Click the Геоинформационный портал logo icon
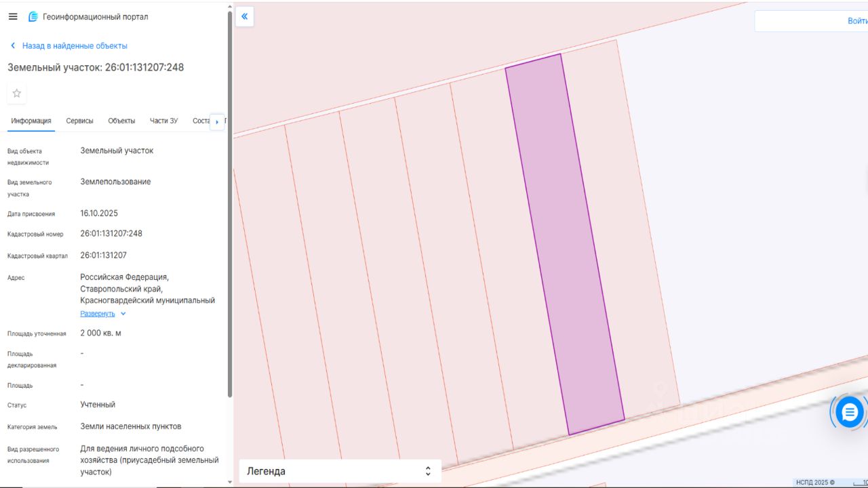 tap(33, 17)
